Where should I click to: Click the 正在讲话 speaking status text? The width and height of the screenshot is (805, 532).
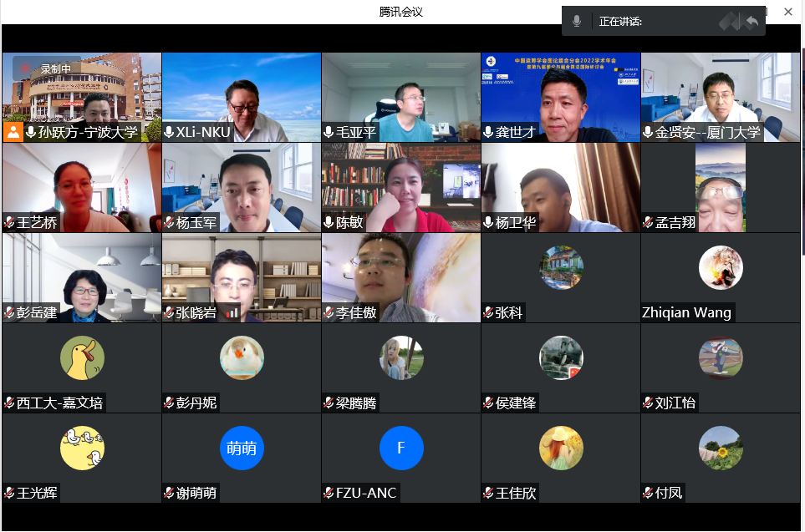(x=620, y=22)
